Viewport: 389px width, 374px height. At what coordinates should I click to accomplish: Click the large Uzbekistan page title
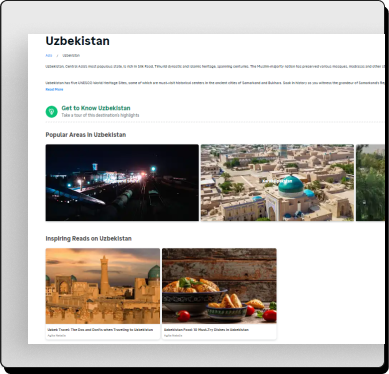pos(77,41)
